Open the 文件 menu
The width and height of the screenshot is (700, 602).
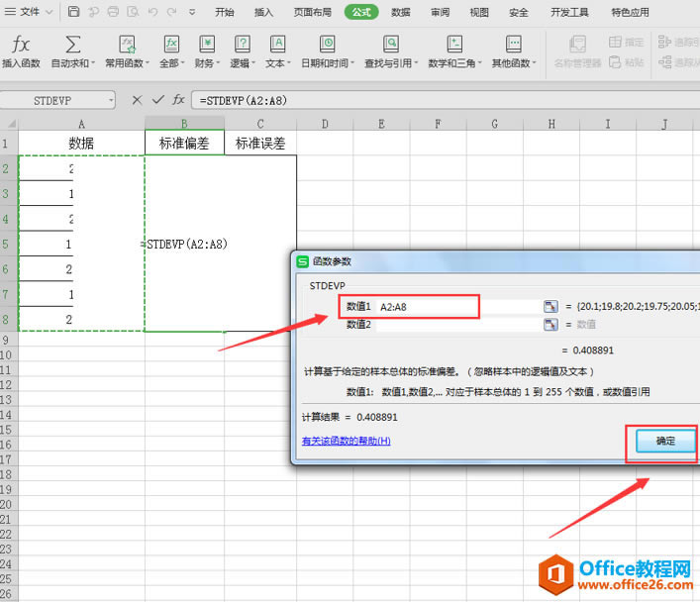click(x=29, y=12)
